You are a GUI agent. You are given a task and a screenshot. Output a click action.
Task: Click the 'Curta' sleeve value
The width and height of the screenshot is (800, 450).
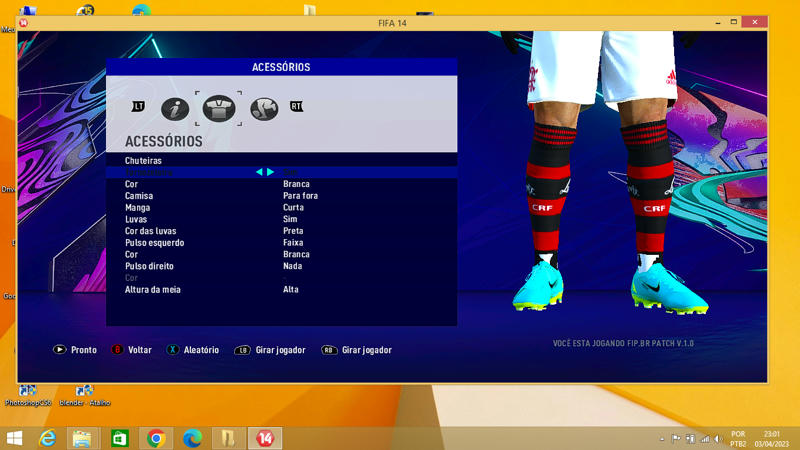(x=293, y=208)
